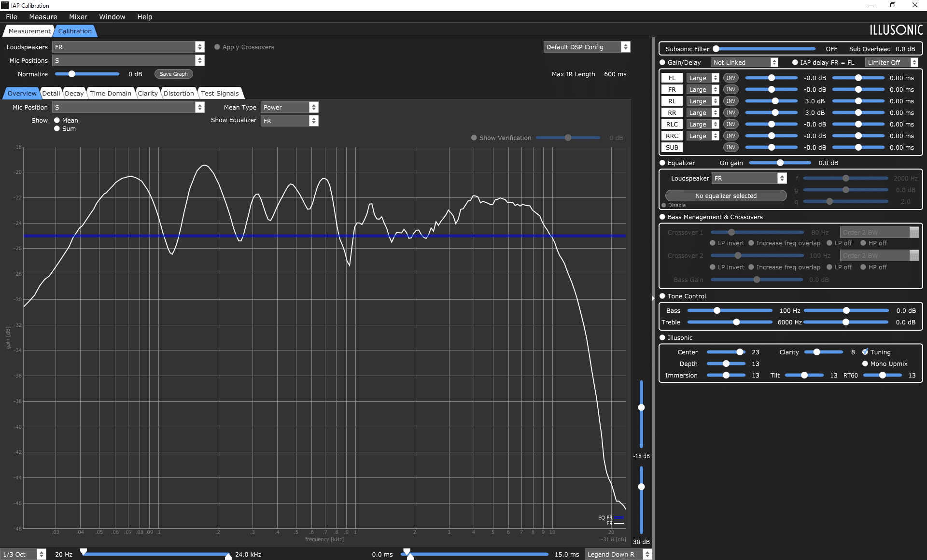Open the Default DSP Config dropdown
Image resolution: width=927 pixels, height=560 pixels.
click(x=587, y=47)
